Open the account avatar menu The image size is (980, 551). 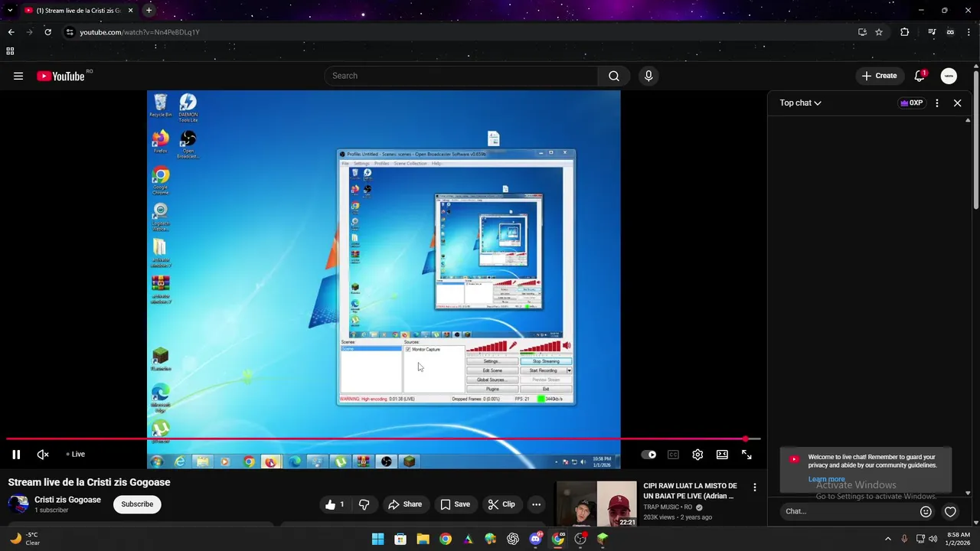coord(949,76)
